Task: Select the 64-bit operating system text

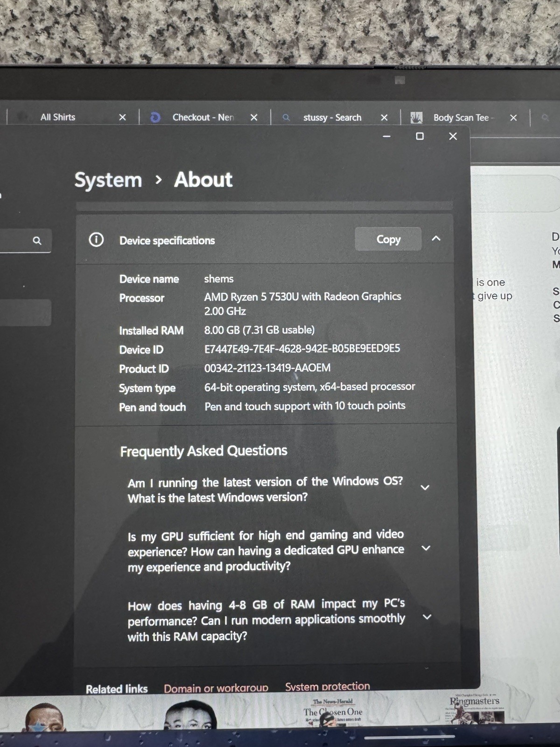Action: click(x=309, y=387)
